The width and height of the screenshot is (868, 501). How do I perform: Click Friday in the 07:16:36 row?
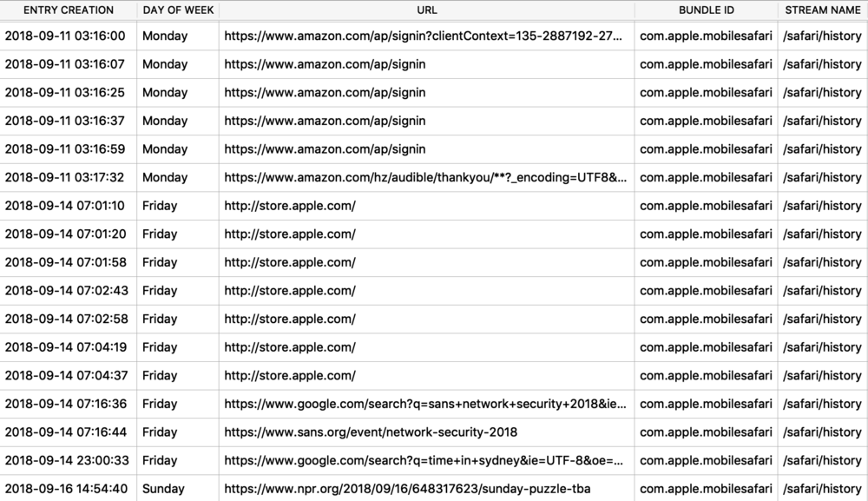point(160,404)
